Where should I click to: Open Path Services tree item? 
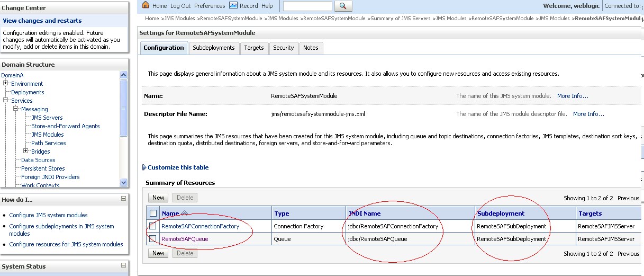49,143
